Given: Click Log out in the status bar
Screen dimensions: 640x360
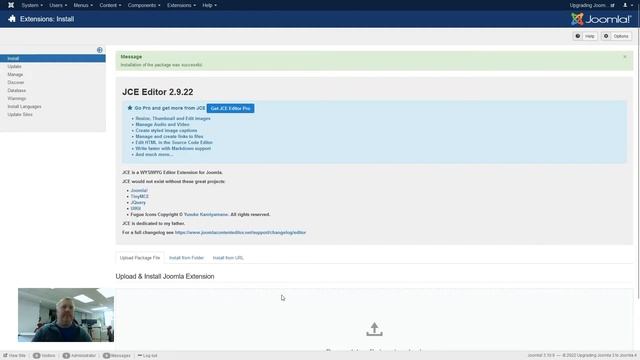Looking at the screenshot, I should point(147,356).
